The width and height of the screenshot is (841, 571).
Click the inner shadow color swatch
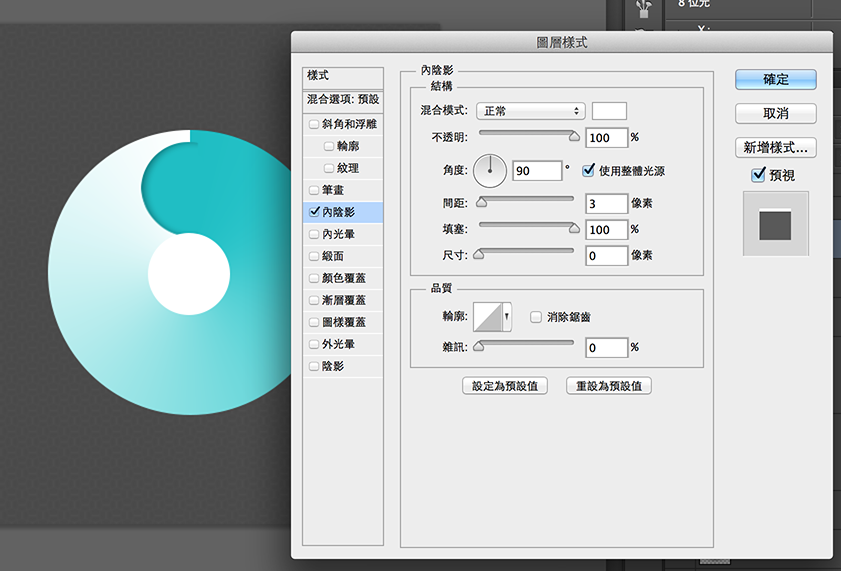[609, 111]
